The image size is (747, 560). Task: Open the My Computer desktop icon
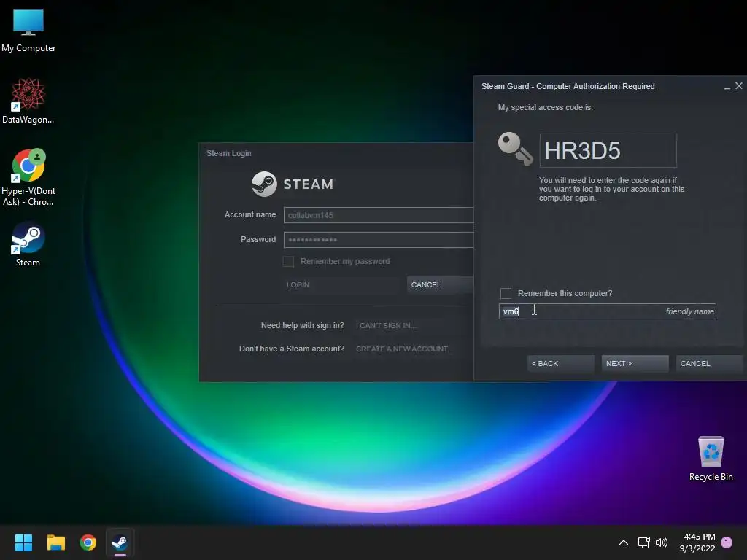28,30
